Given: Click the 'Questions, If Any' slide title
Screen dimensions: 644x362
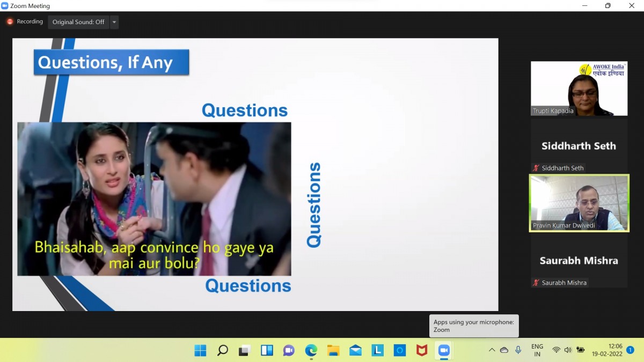Looking at the screenshot, I should [111, 62].
